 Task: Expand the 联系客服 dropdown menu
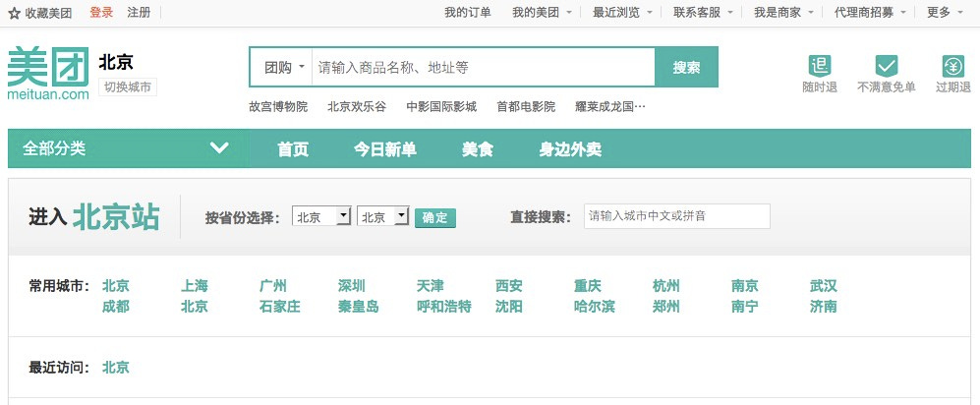coord(704,13)
